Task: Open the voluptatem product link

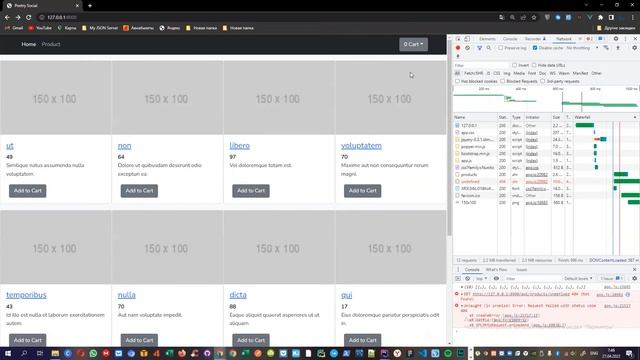Action: pos(361,146)
